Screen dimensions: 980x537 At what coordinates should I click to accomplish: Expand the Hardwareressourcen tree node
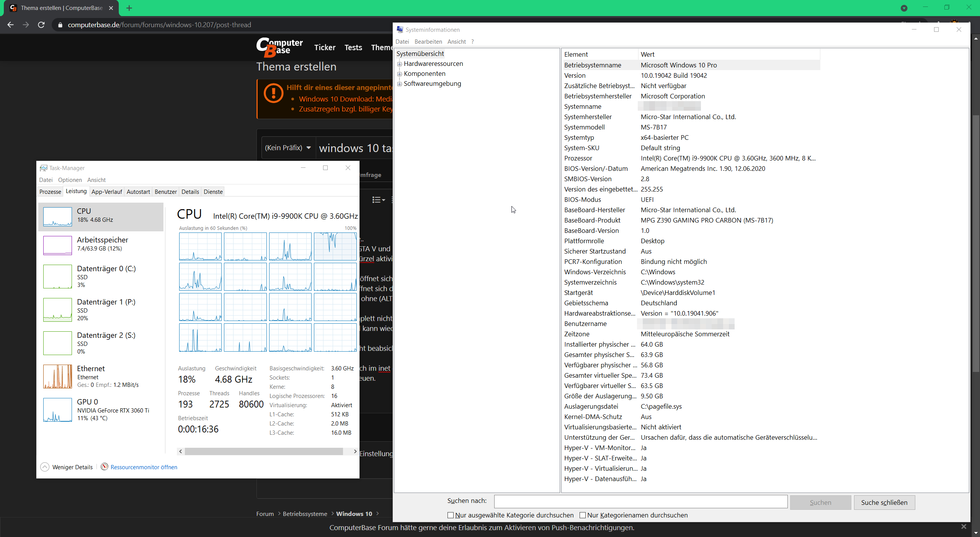click(399, 64)
